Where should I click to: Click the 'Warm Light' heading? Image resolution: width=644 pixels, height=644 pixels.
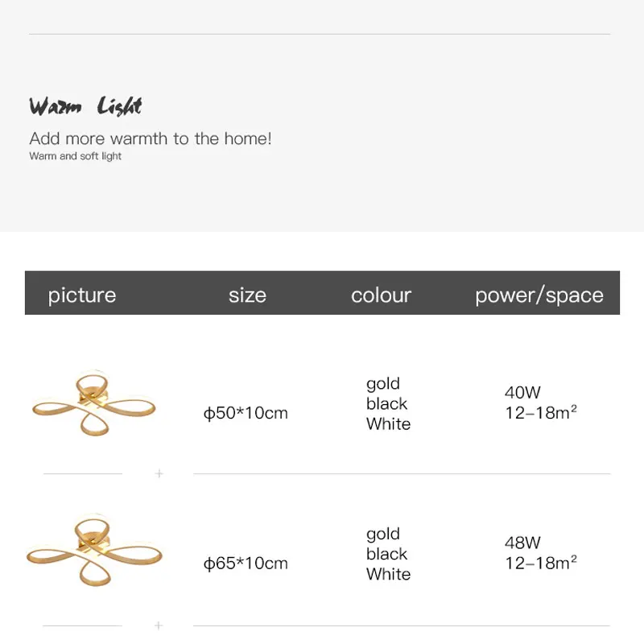click(x=85, y=107)
